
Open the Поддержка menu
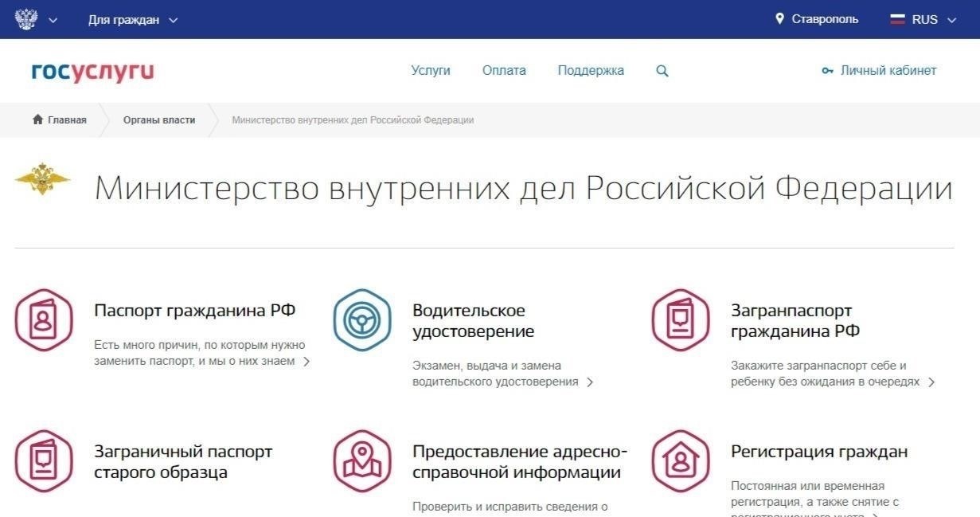tap(591, 71)
